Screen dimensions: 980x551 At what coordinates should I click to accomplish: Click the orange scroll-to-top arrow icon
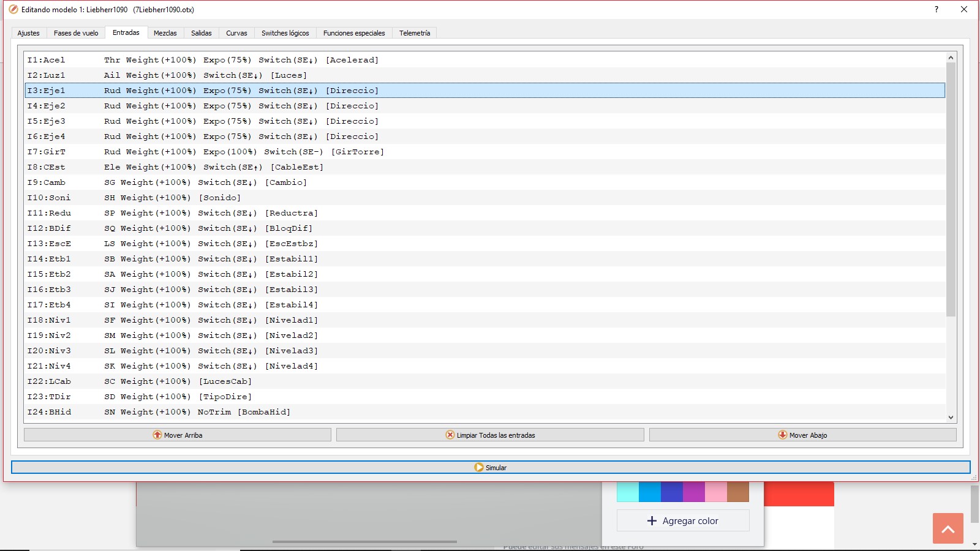[948, 528]
